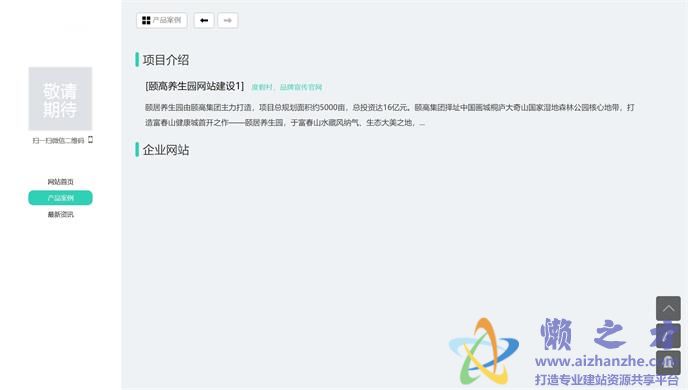Click the phone icon next to 扫一扫微信二维码
This screenshot has width=688, height=390.
tap(90, 140)
